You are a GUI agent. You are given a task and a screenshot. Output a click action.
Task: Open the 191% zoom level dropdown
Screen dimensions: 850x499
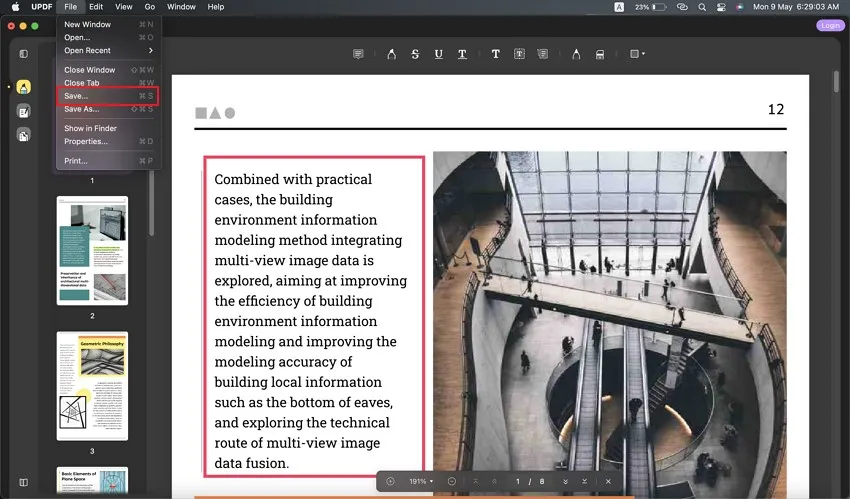[421, 481]
